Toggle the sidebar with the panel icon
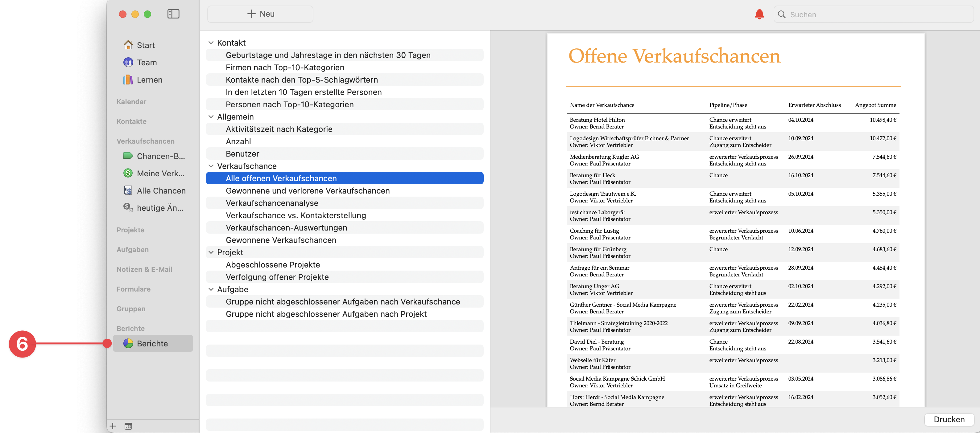Viewport: 980px width, 433px height. pyautogui.click(x=173, y=14)
